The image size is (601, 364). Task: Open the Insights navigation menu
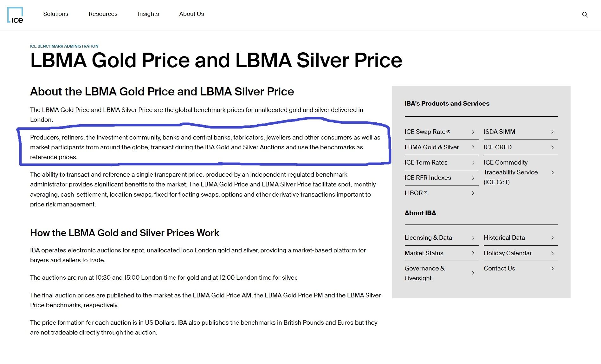(148, 14)
